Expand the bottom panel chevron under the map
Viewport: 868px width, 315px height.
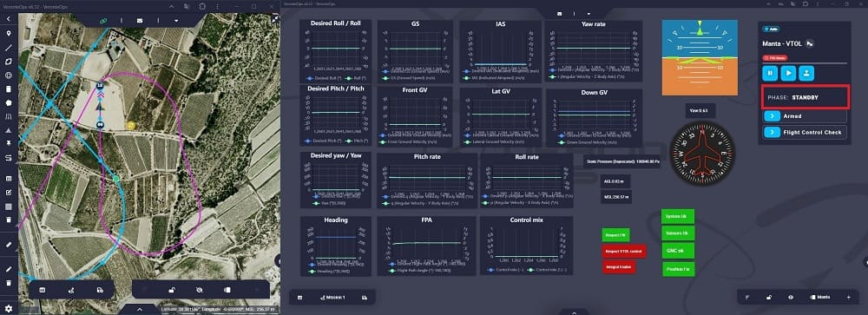[x=140, y=310]
